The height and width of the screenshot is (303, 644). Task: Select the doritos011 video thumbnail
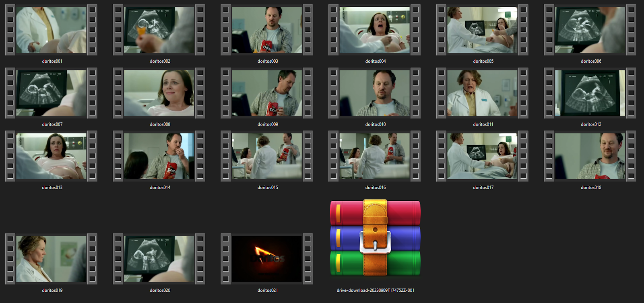(x=482, y=93)
